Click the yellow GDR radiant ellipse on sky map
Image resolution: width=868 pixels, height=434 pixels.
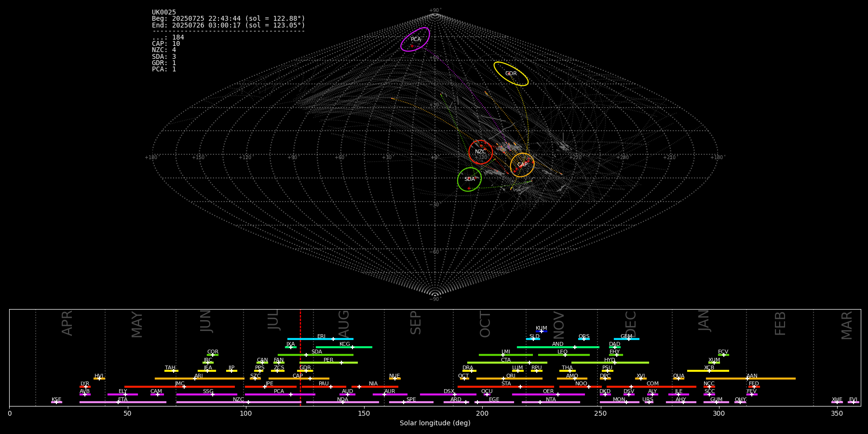511,74
